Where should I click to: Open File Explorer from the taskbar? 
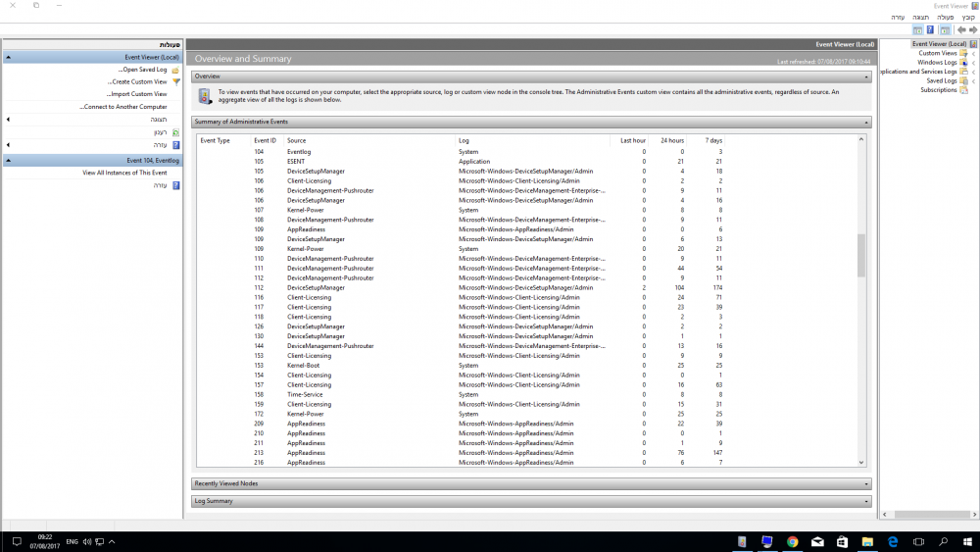pos(867,542)
